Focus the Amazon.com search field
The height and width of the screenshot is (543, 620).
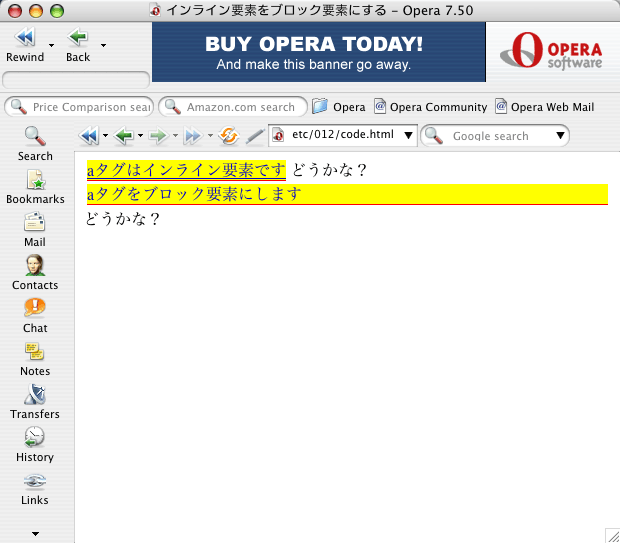click(x=233, y=107)
